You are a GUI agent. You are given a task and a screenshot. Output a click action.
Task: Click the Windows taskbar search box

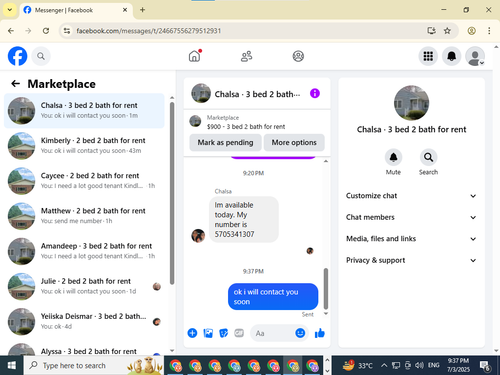(x=94, y=365)
